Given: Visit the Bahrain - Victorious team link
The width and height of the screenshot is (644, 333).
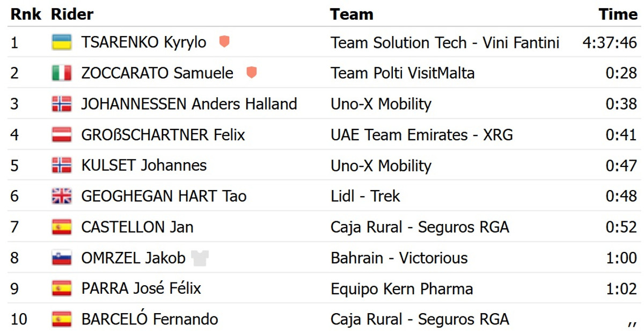Looking at the screenshot, I should click(399, 258).
